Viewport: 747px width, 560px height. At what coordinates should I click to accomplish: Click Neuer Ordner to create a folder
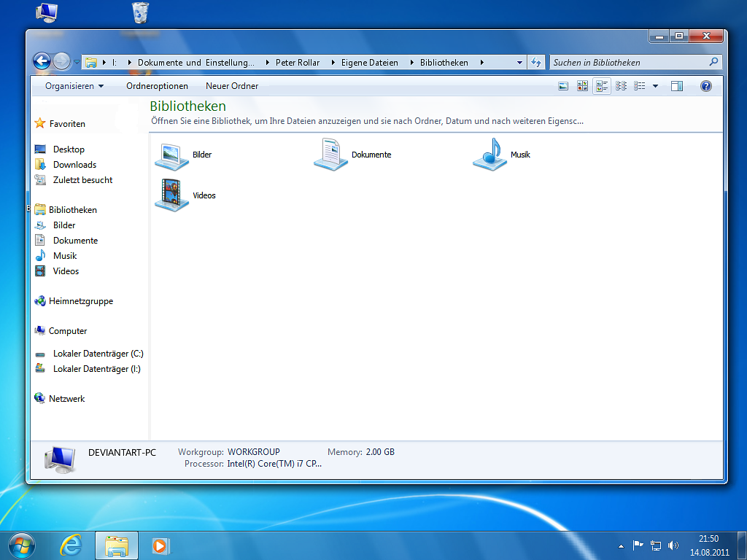point(231,85)
